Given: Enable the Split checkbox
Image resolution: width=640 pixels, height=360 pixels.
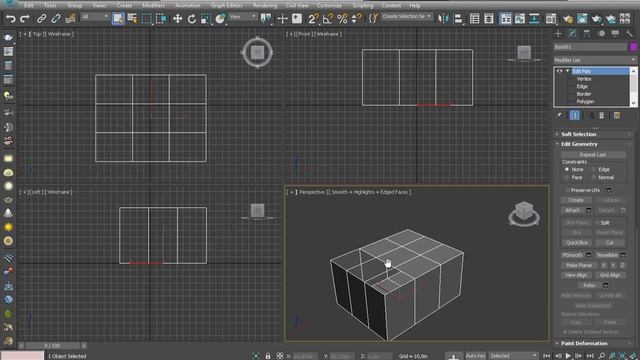Looking at the screenshot, I should click(597, 222).
